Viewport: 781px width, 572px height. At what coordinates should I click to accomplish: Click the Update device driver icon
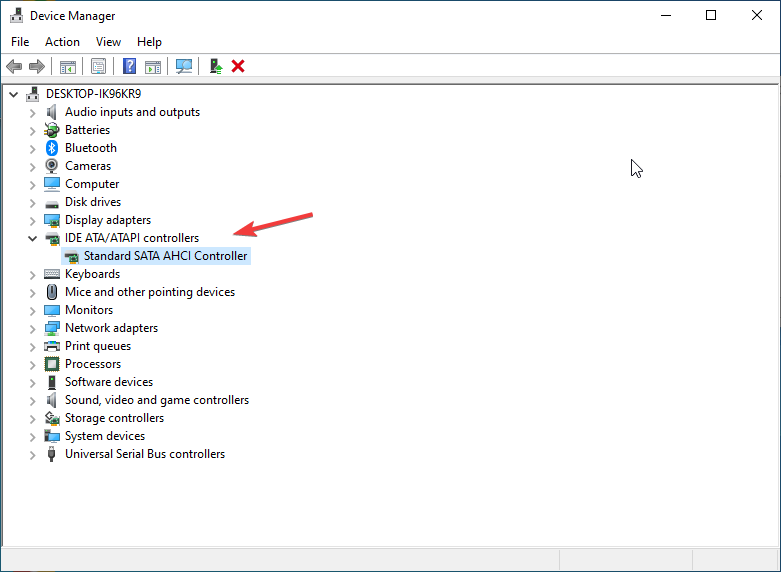(x=215, y=66)
